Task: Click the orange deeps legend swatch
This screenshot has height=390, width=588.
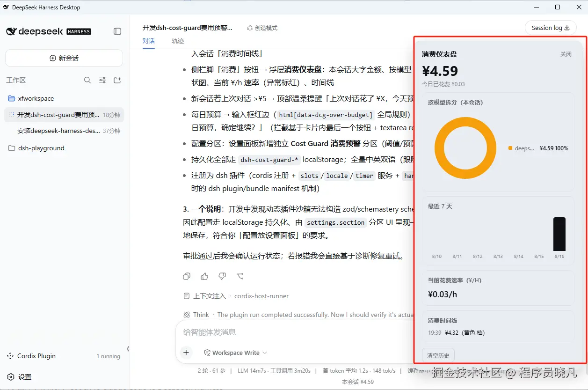Action: coord(510,148)
